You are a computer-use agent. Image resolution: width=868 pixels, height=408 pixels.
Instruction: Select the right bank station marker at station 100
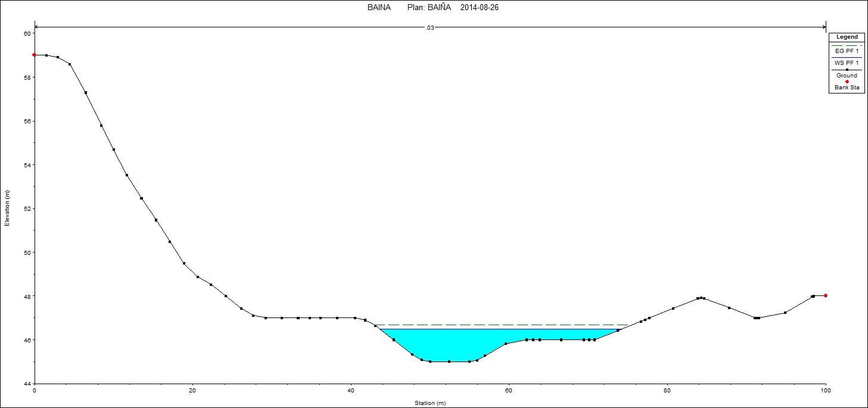point(826,295)
